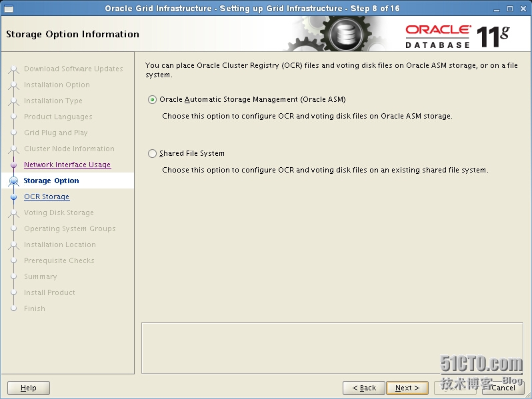Click the Installation Type step text
The height and width of the screenshot is (399, 532).
[x=53, y=101]
